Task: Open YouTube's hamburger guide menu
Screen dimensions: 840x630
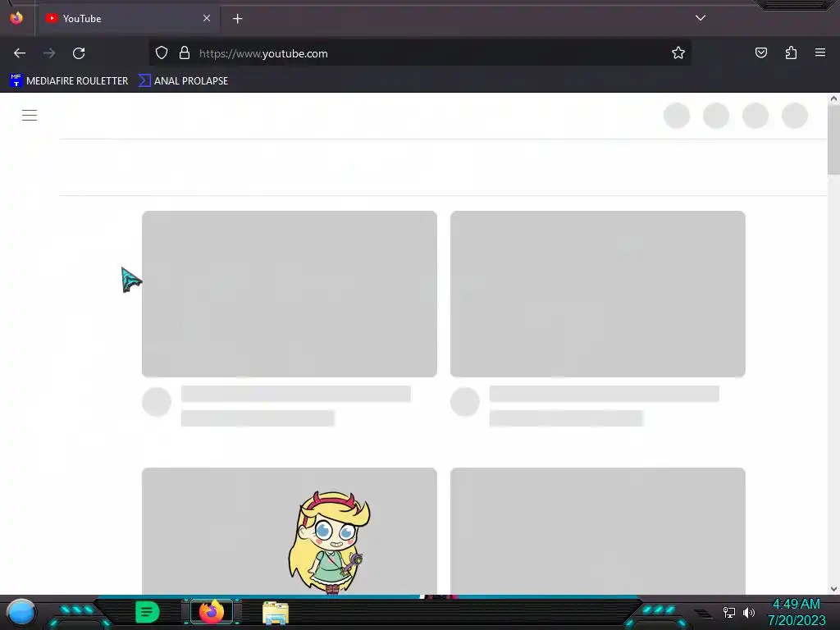Action: point(30,115)
